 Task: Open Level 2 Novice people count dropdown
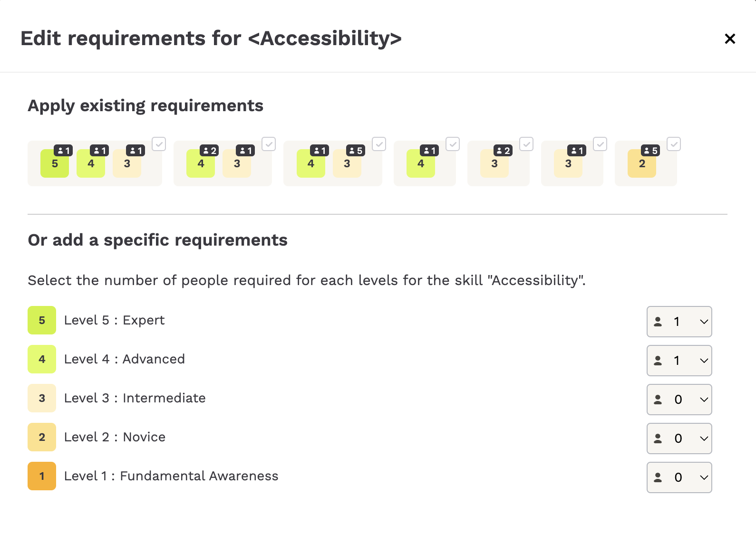tap(679, 439)
